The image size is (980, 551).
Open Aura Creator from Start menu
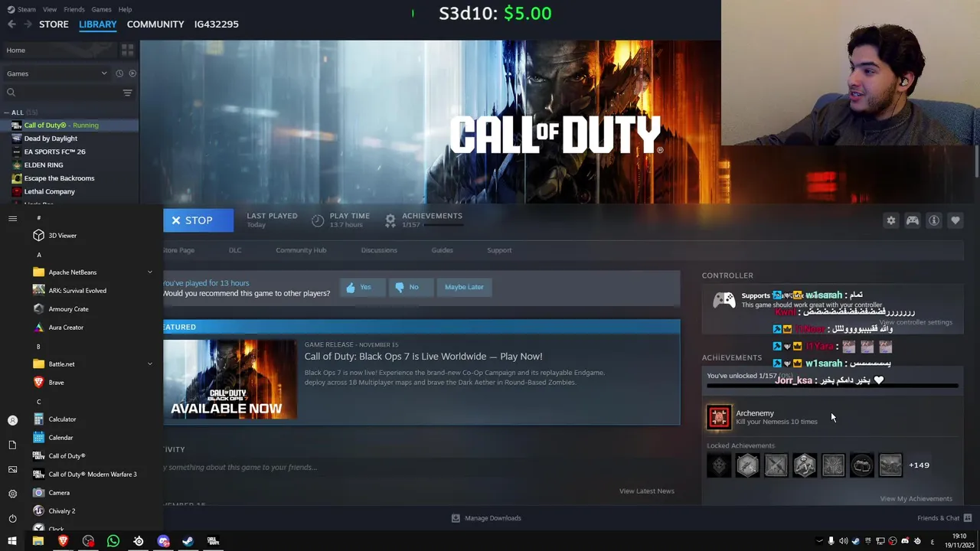(66, 328)
